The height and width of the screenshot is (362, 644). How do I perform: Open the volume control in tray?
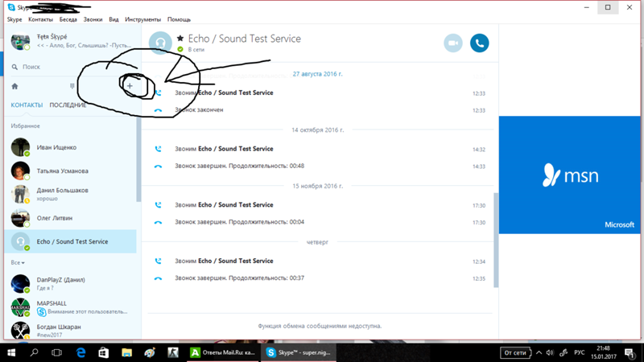point(550,352)
